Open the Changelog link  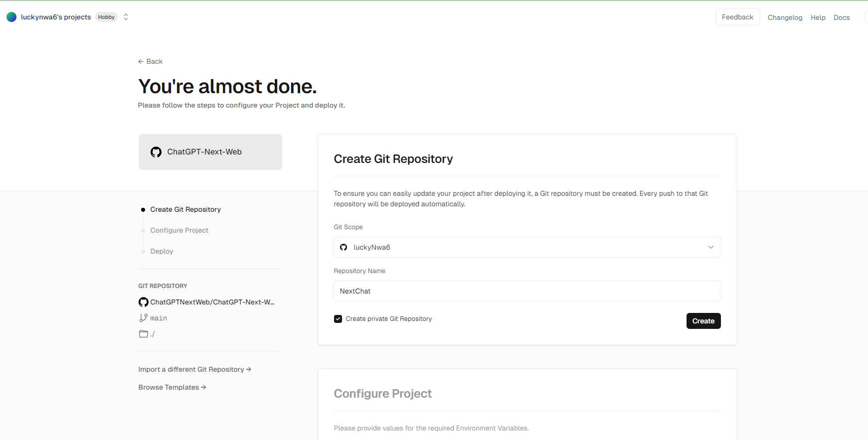tap(785, 17)
